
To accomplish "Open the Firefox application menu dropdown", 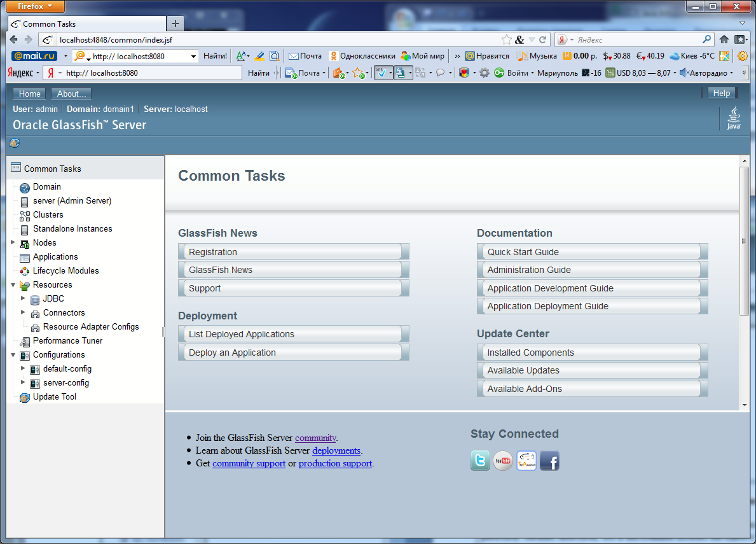I will pyautogui.click(x=35, y=6).
